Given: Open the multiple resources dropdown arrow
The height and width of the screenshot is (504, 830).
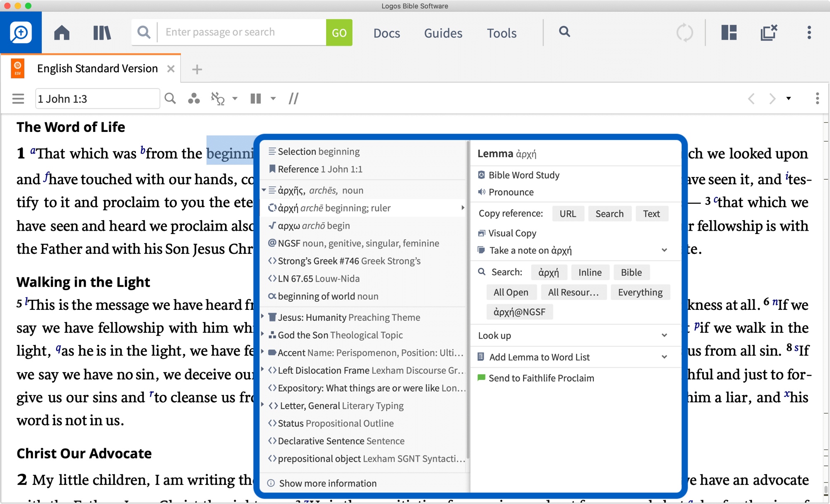Looking at the screenshot, I should [273, 99].
